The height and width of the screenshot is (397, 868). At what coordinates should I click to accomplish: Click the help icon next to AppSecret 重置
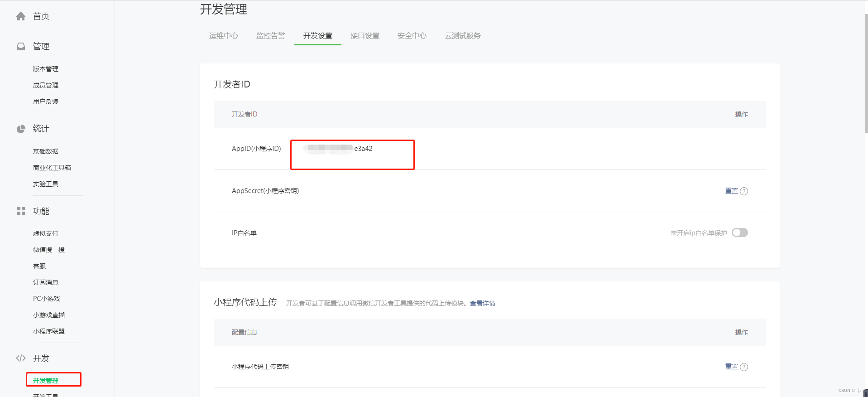[x=744, y=191]
